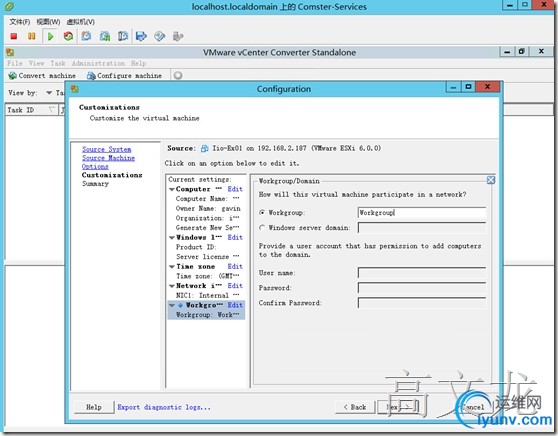
Task: Click Edit link for Time zone section
Action: tap(235, 266)
